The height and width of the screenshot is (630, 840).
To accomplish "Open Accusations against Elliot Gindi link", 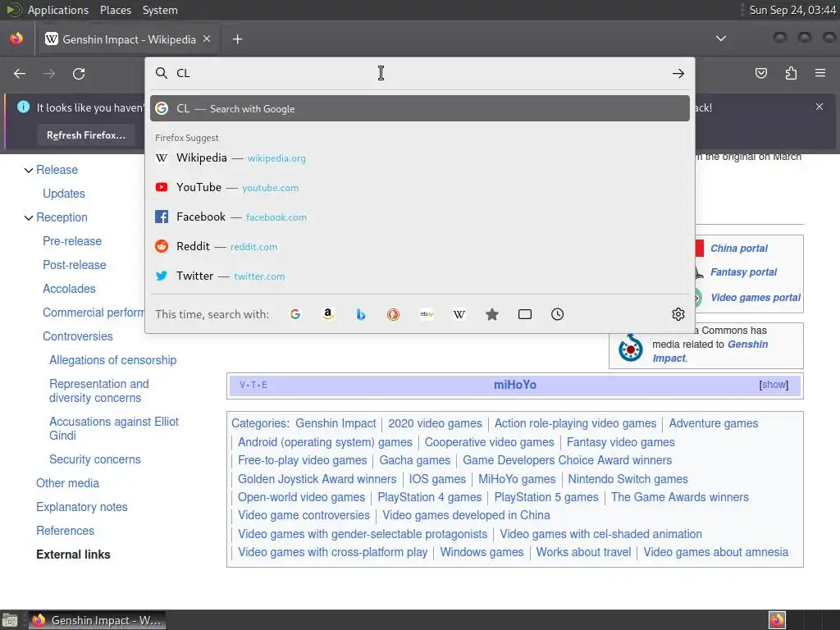I will tap(113, 428).
